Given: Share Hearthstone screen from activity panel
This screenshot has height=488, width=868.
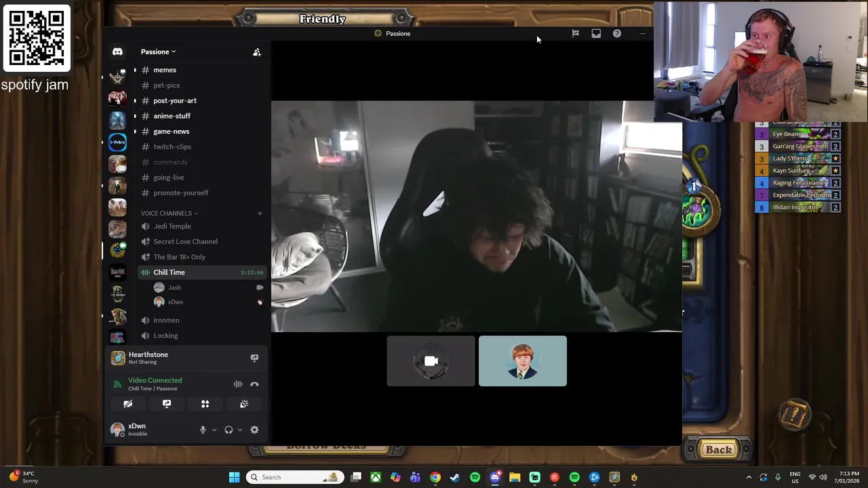Looking at the screenshot, I should pyautogui.click(x=254, y=358).
